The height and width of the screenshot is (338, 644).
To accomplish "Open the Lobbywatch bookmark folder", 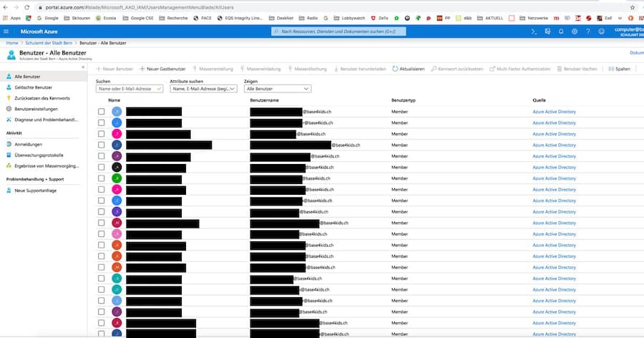I will (349, 18).
